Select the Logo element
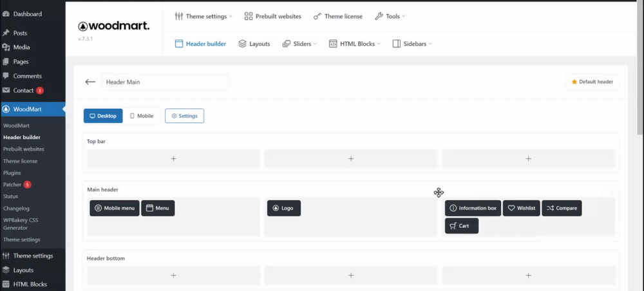The width and height of the screenshot is (644, 291). (x=284, y=208)
